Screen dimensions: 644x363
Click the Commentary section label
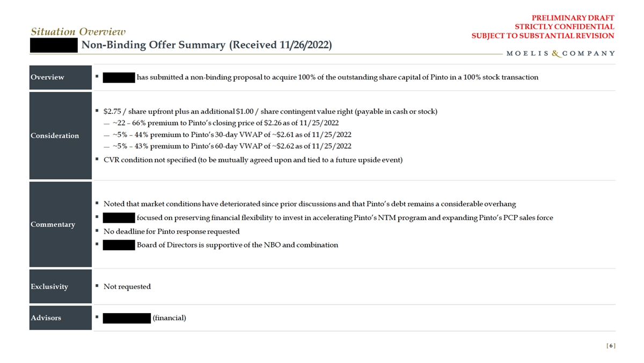click(x=53, y=224)
